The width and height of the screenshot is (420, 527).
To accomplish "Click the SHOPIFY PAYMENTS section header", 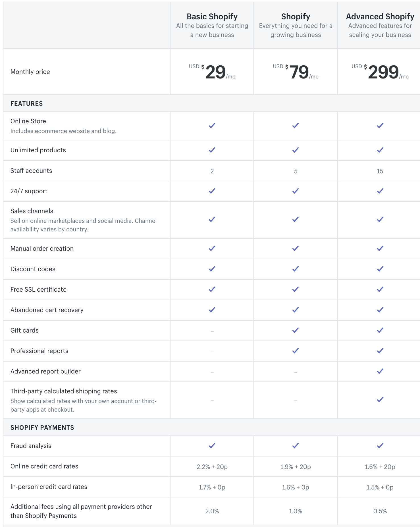I will tap(42, 428).
